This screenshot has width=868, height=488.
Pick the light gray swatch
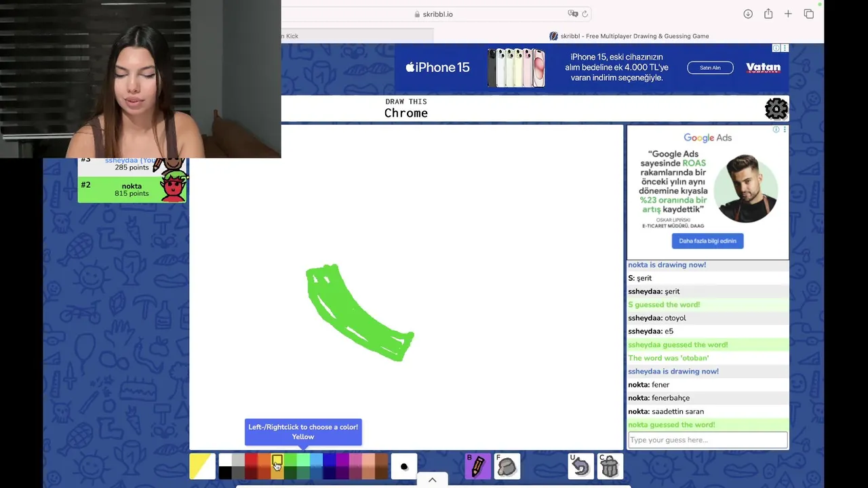tap(238, 460)
